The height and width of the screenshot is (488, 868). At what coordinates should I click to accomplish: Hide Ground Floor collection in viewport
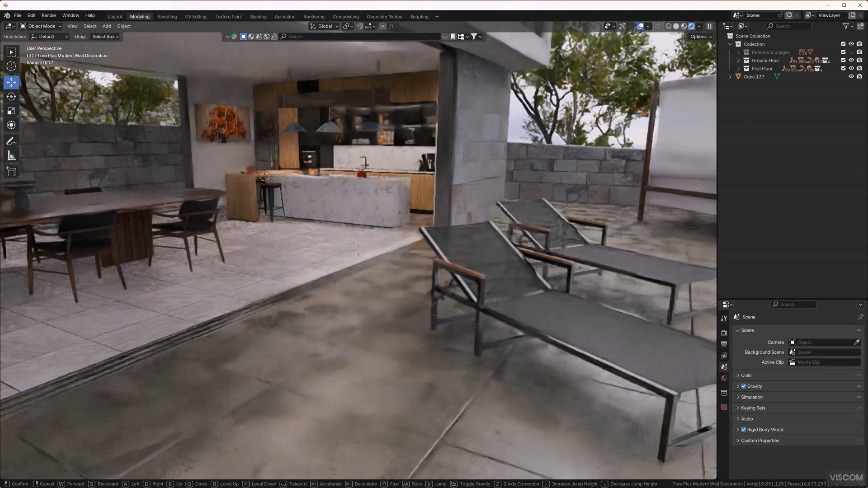point(851,61)
